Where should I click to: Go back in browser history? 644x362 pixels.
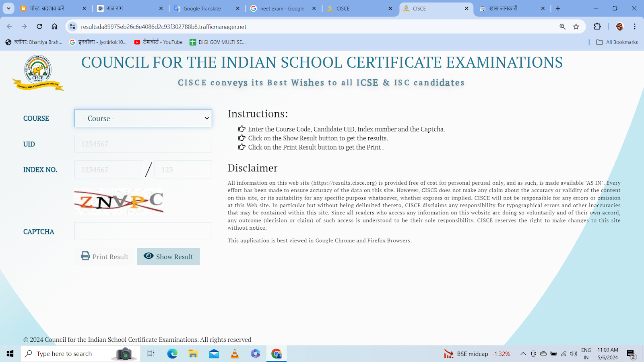[9, 27]
